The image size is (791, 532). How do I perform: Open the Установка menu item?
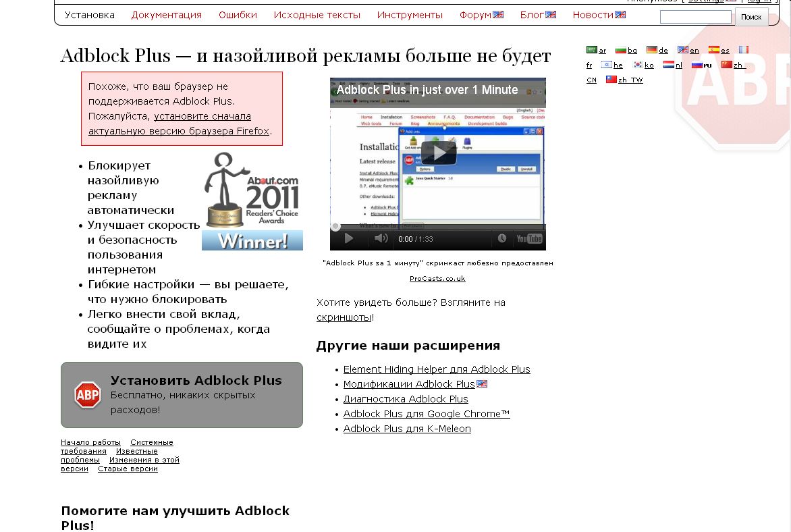(90, 15)
